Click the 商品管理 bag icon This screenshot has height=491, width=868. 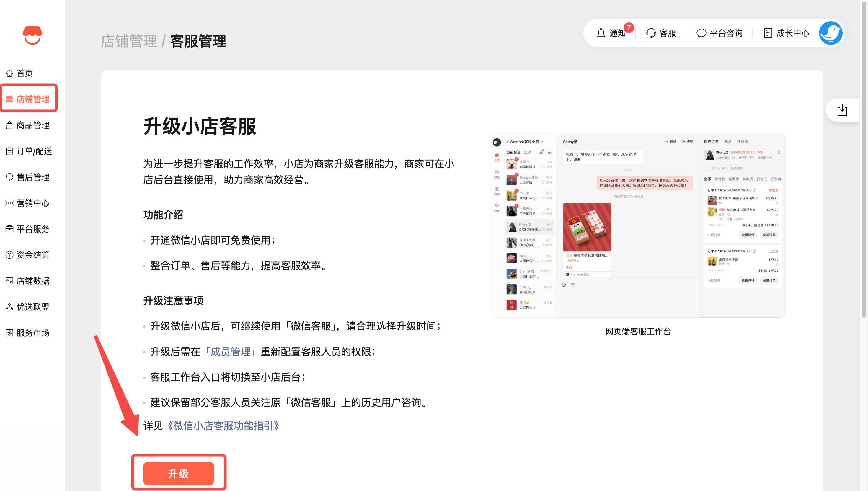point(9,125)
